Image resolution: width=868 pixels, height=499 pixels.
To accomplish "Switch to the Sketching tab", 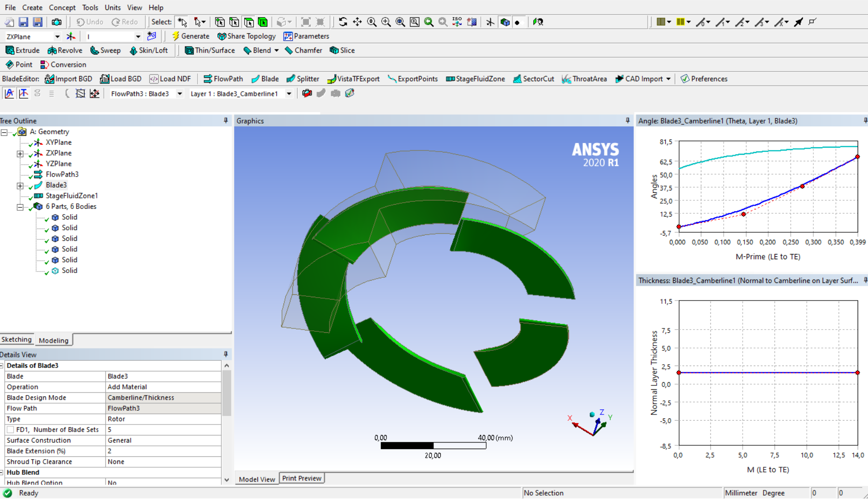I will (x=17, y=339).
